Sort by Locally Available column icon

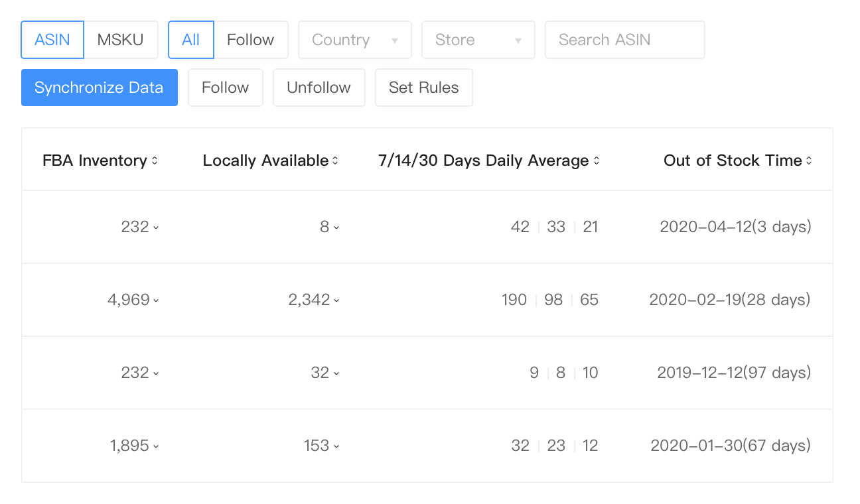[335, 160]
